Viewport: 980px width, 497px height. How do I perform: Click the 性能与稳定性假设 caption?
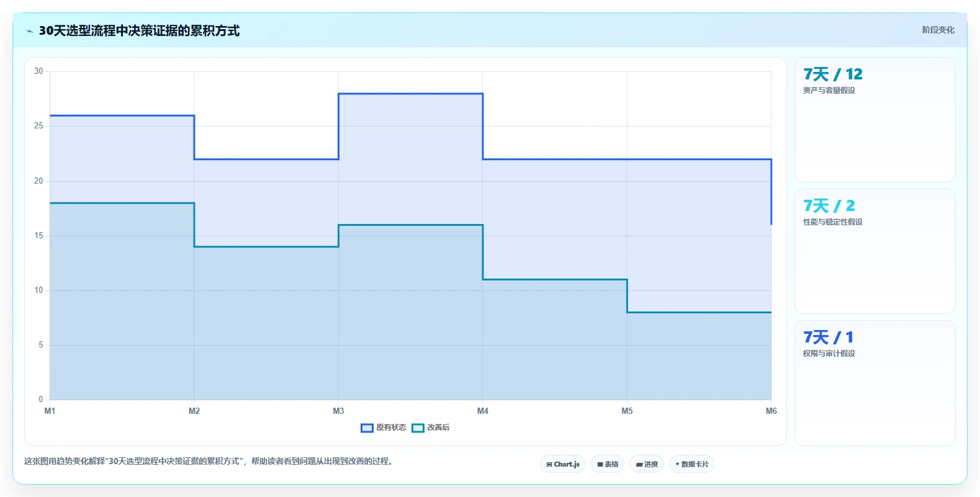833,222
